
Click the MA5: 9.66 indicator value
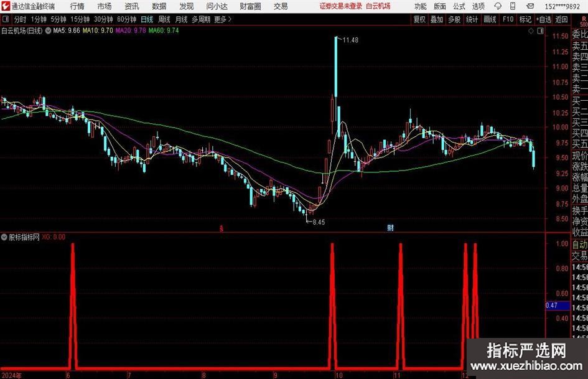[67, 30]
